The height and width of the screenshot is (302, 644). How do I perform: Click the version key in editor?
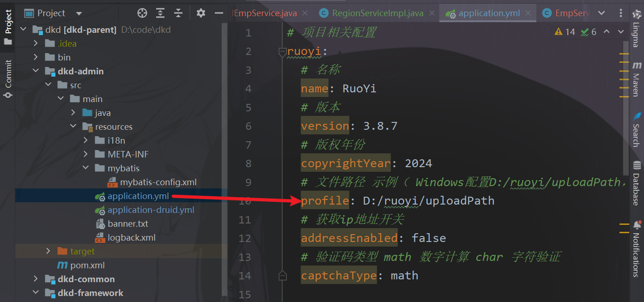pos(325,126)
